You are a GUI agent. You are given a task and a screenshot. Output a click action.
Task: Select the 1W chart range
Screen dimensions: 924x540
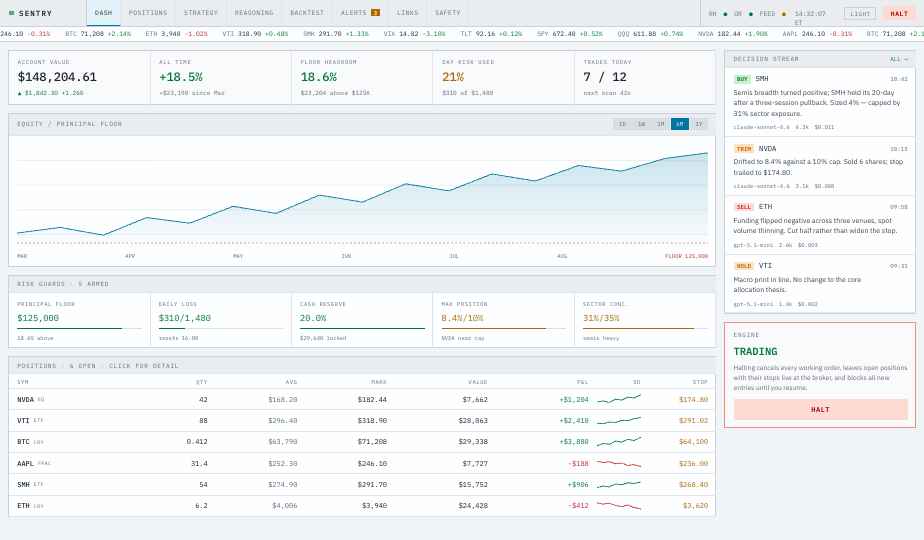coord(642,124)
